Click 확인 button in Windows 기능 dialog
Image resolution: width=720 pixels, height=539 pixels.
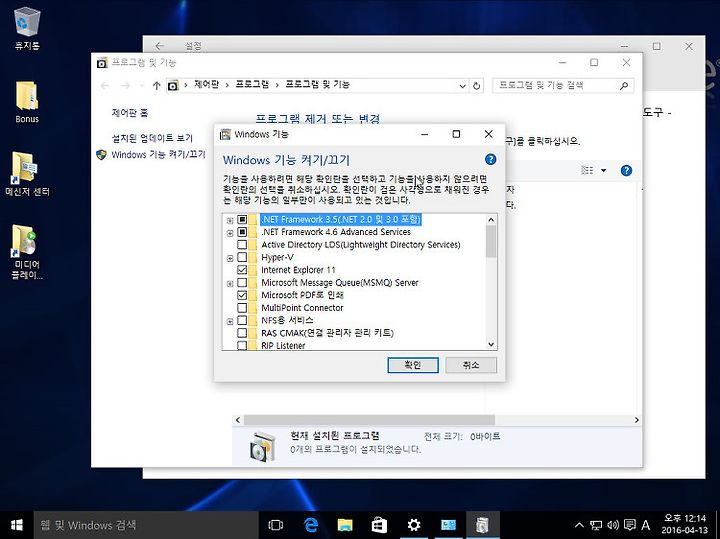pyautogui.click(x=413, y=365)
